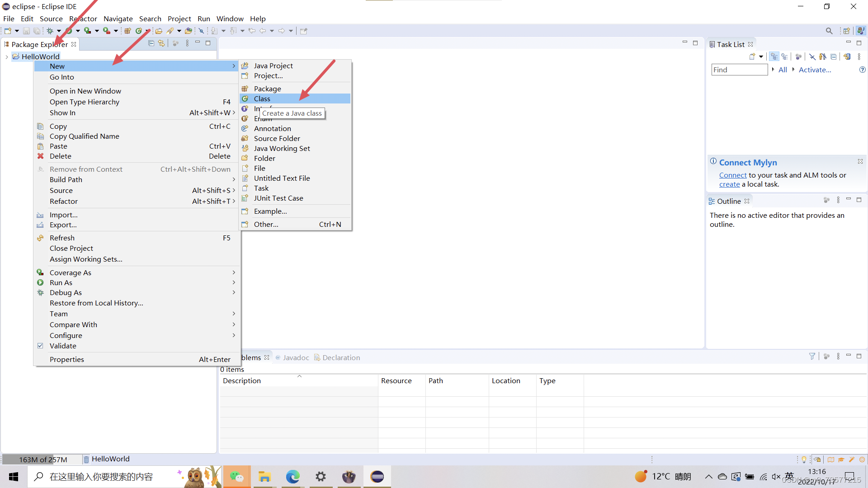
Task: Toggle Skip All Breakpoints toolbar icon
Action: pyautogui.click(x=202, y=31)
